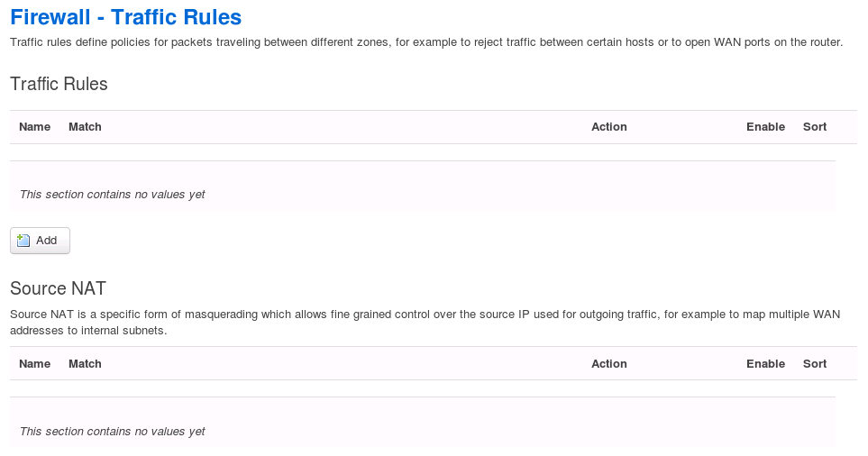868x456 pixels.
Task: Click the Sort column header in Source NAT
Action: pyautogui.click(x=814, y=364)
